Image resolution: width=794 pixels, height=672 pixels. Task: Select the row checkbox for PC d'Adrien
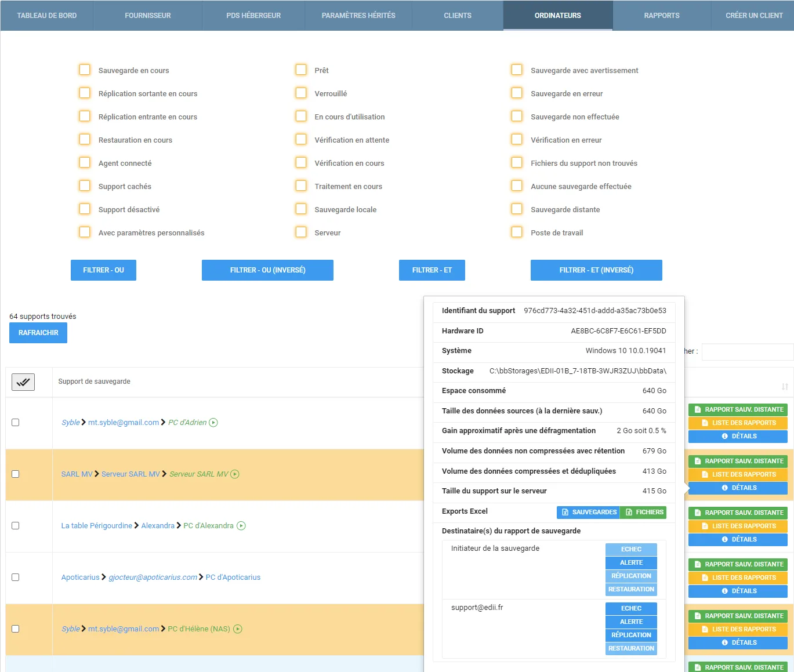coord(16,423)
